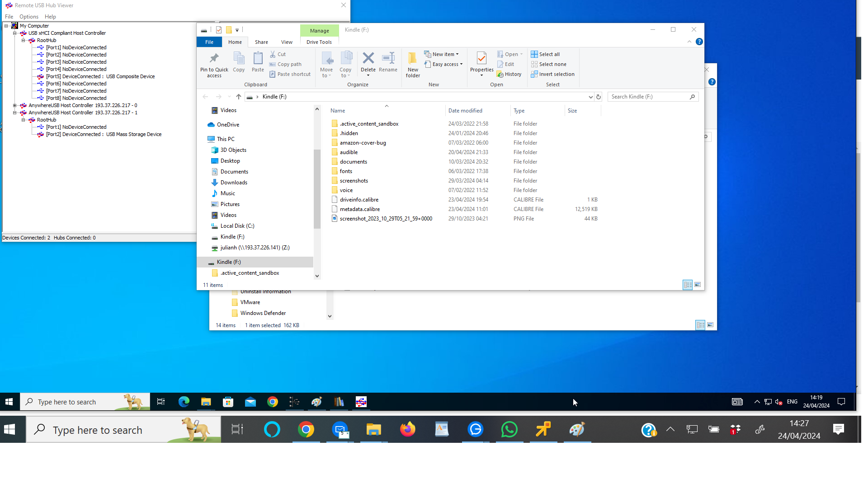The width and height of the screenshot is (868, 488).
Task: Select Port5 USB Composite Device
Action: click(100, 76)
